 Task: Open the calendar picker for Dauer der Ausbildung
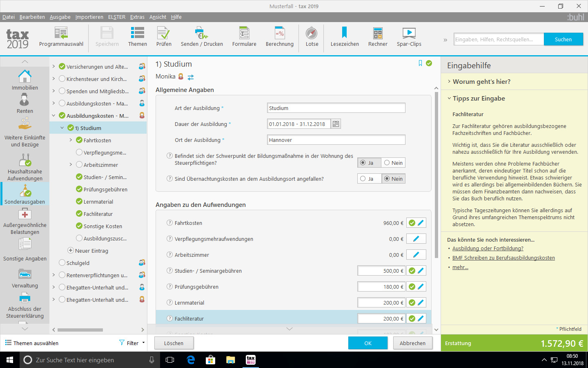336,124
